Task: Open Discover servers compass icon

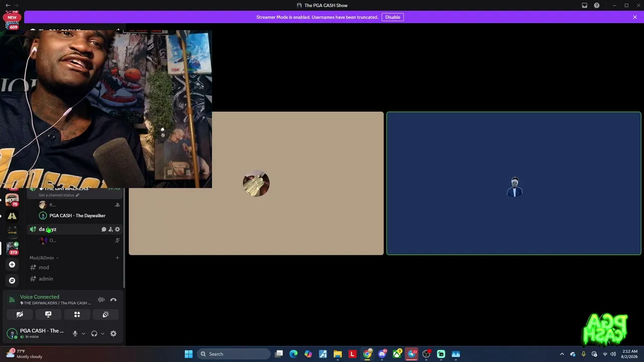Action: pyautogui.click(x=12, y=281)
